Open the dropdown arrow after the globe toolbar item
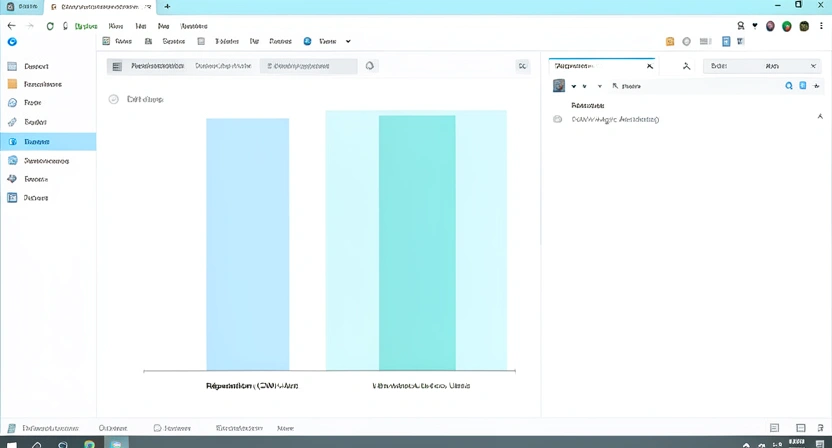The width and height of the screenshot is (832, 448). point(348,42)
